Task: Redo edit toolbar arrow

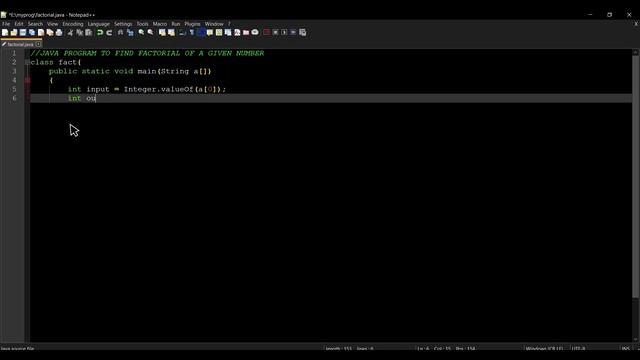Action: pos(109,32)
